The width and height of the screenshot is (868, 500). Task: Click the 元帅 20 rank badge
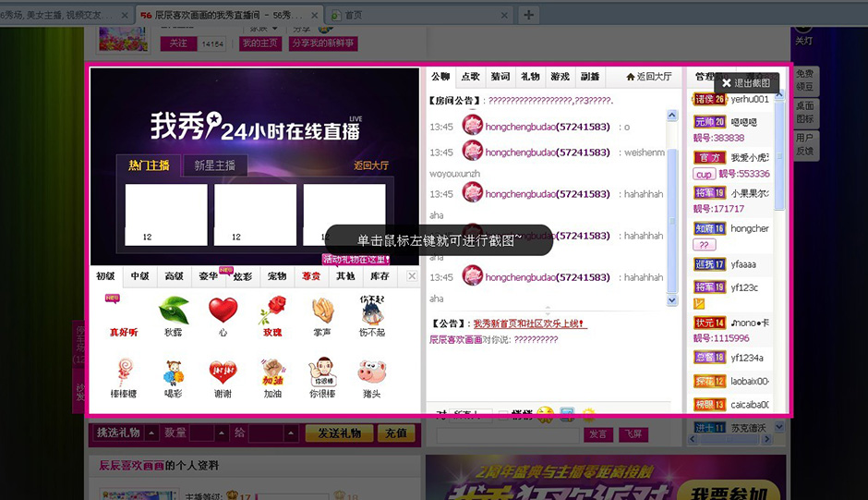[x=709, y=122]
